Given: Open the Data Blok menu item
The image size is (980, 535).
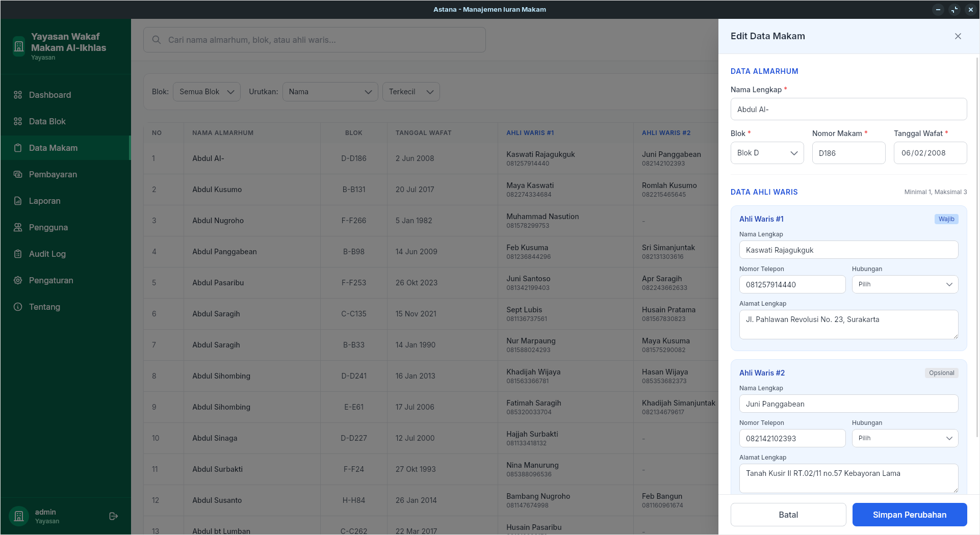Looking at the screenshot, I should (47, 121).
